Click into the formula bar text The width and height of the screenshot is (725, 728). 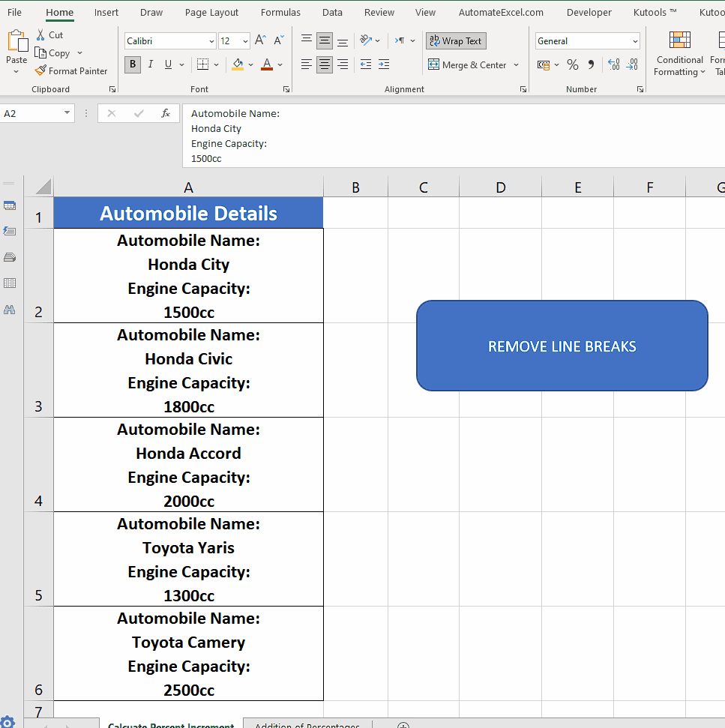[454, 136]
